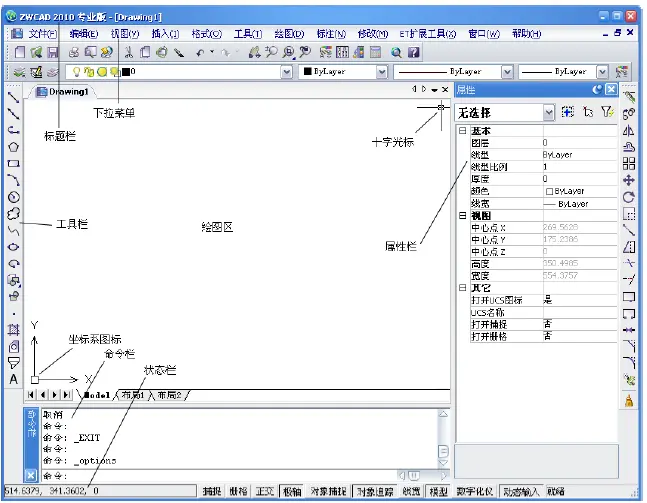Toggle 模型 model space button
The height and width of the screenshot is (503, 647).
coord(438,491)
